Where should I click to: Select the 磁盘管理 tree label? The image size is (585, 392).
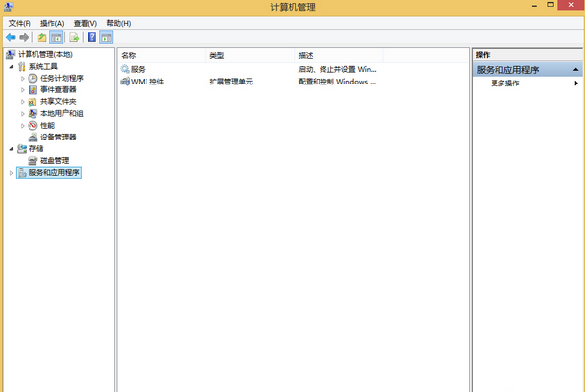click(x=54, y=161)
